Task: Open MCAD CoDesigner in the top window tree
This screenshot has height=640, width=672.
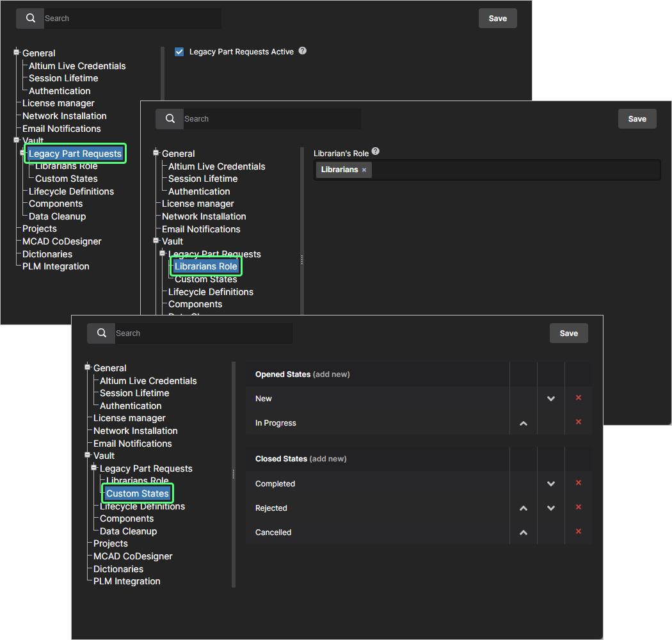Action: click(61, 241)
